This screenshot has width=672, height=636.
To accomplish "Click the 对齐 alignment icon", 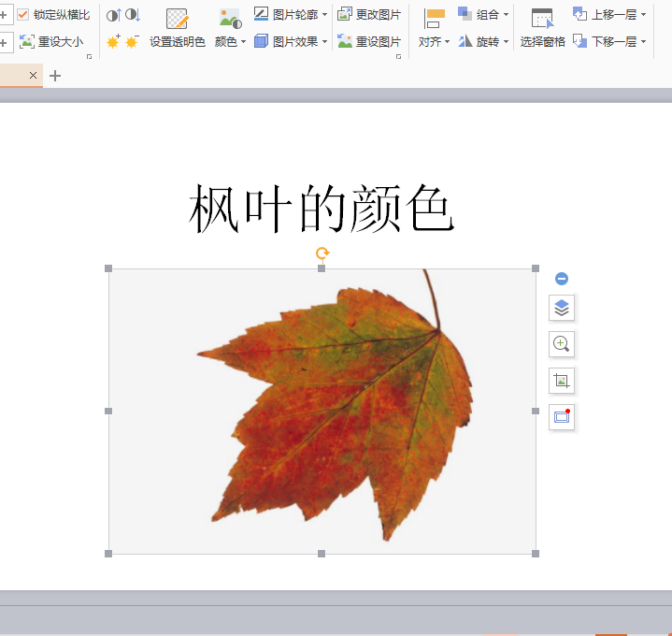I will (434, 19).
